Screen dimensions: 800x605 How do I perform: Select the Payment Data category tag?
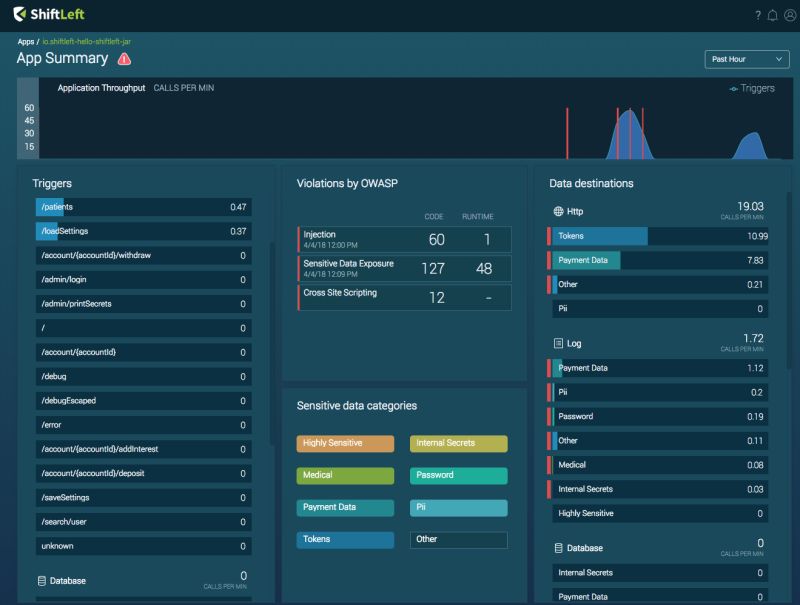pos(345,508)
